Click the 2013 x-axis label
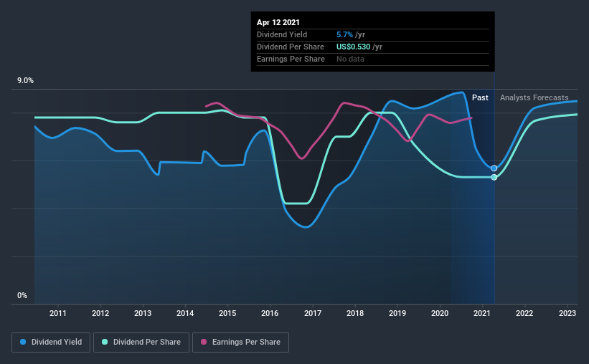 pyautogui.click(x=143, y=313)
